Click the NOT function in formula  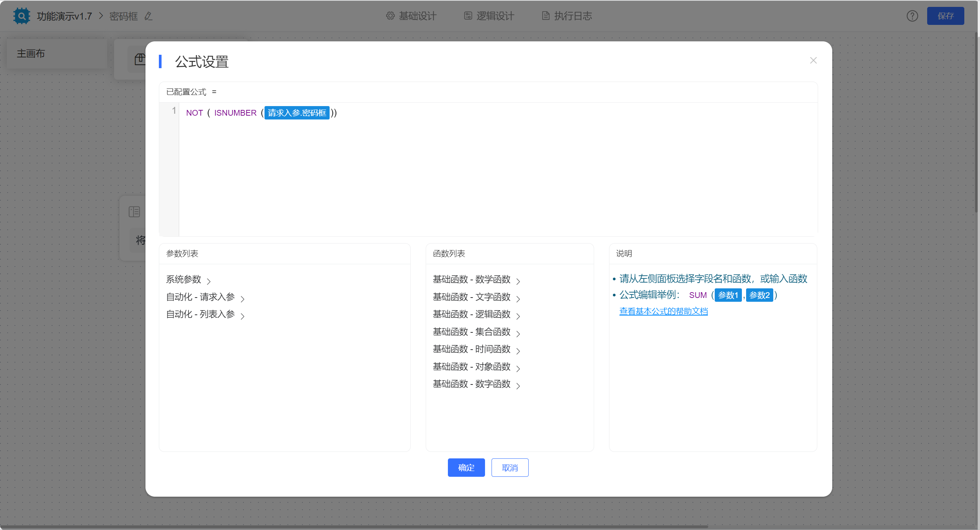(194, 113)
